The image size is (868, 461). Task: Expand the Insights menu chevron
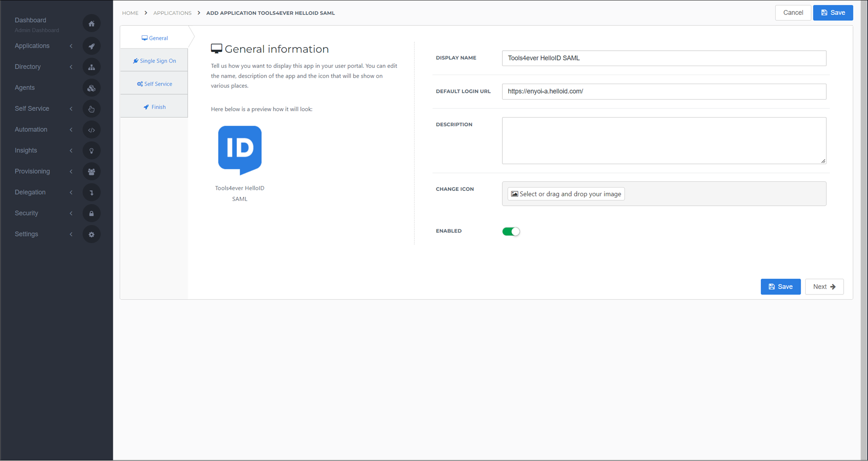[71, 151]
